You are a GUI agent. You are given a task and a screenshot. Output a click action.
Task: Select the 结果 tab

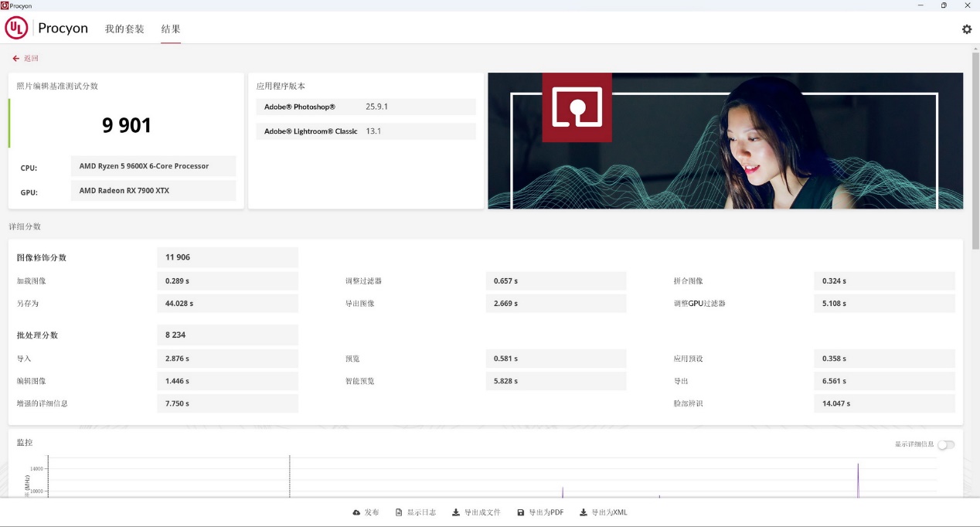click(x=171, y=29)
